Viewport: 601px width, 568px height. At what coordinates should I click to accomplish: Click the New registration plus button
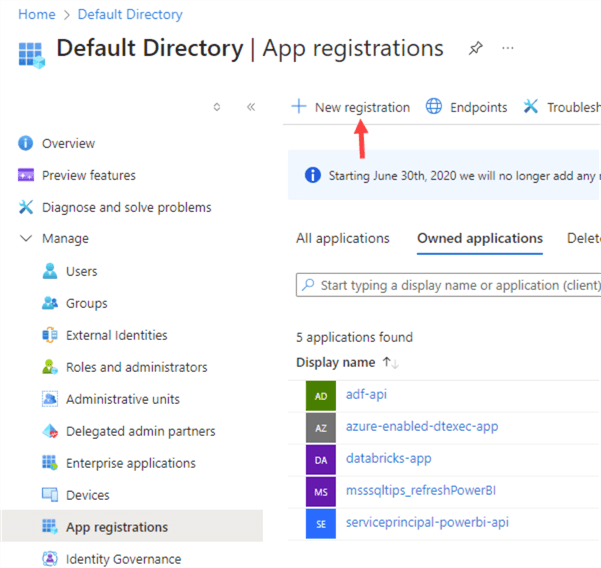(298, 107)
